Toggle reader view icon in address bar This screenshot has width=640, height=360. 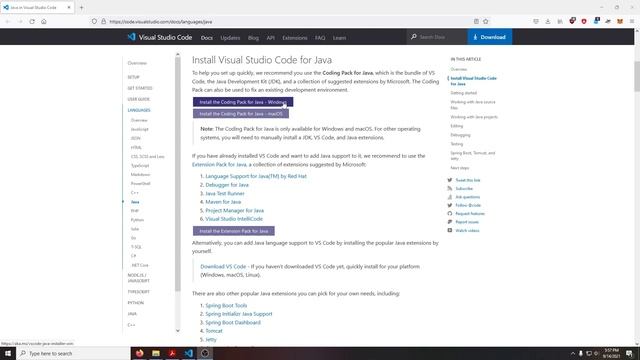[x=476, y=21]
